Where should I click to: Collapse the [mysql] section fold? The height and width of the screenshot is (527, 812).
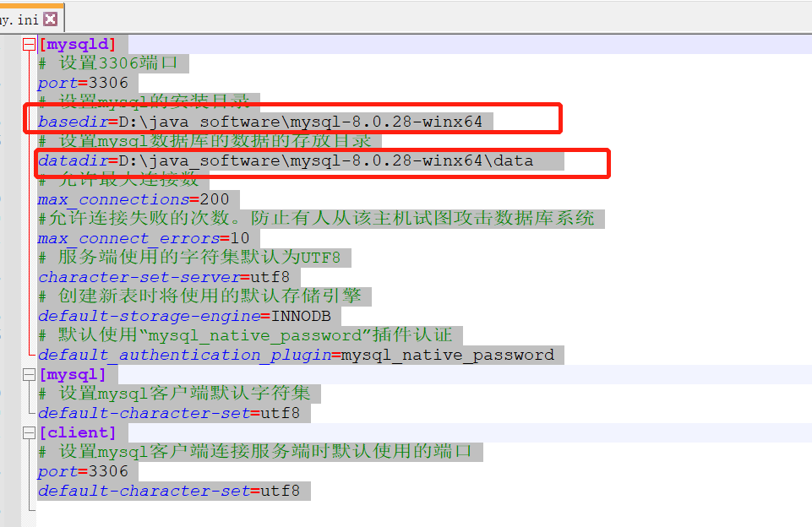pyautogui.click(x=29, y=375)
